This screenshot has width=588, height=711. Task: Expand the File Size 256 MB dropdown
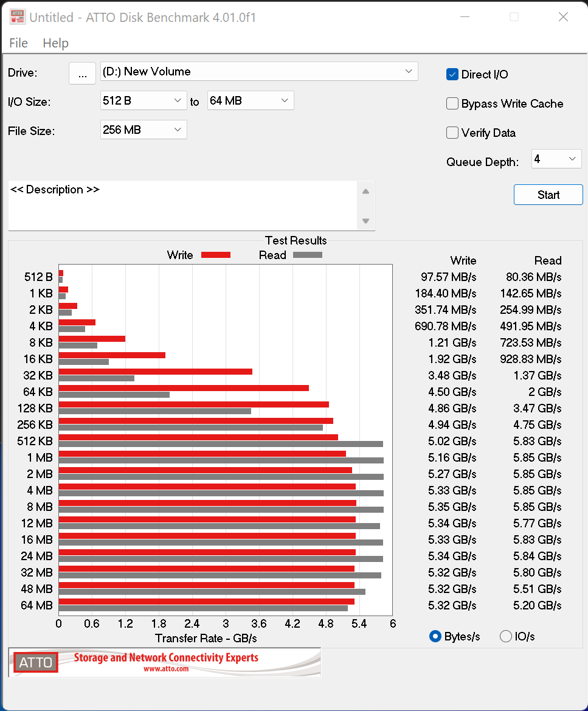click(144, 130)
